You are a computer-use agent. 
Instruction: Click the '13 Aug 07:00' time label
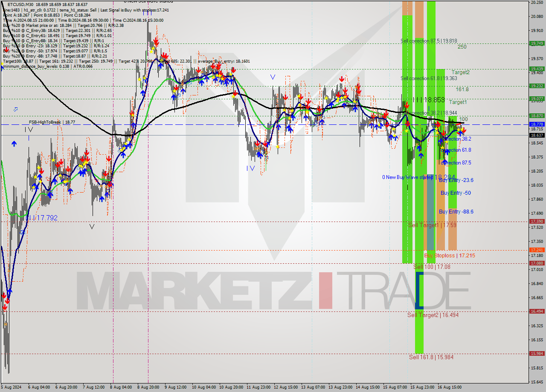click(x=313, y=387)
